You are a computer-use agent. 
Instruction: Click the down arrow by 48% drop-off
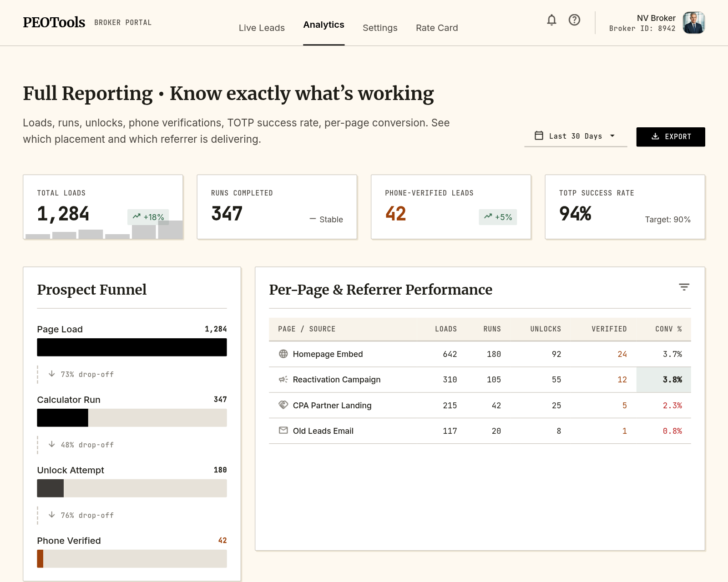coord(52,444)
